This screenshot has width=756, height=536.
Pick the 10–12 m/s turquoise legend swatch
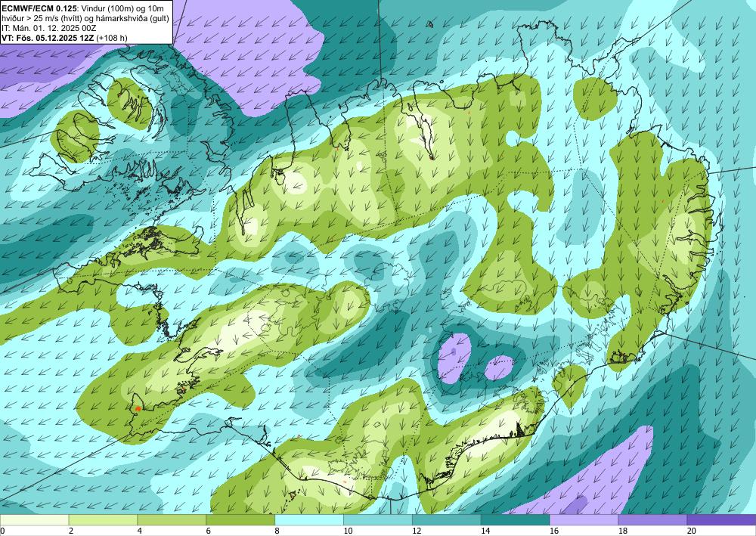pyautogui.click(x=378, y=519)
